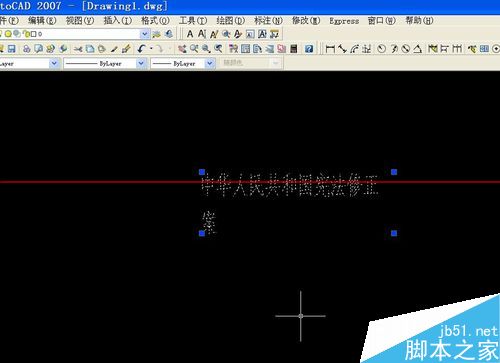This screenshot has height=363, width=500.
Task: Click the Help question mark icon
Action: [x=309, y=49]
